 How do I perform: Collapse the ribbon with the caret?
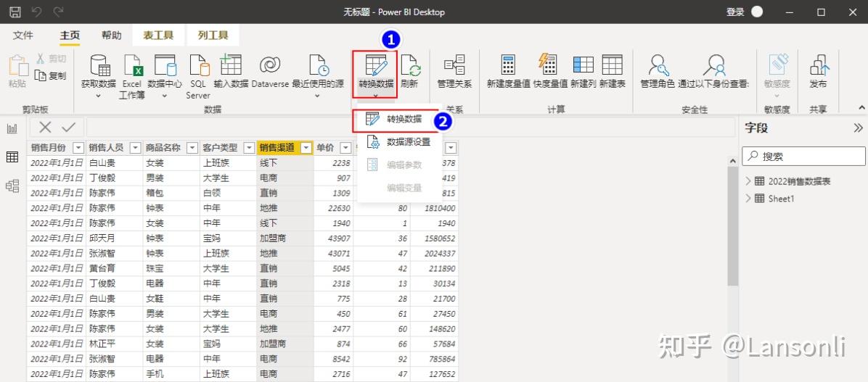point(861,108)
